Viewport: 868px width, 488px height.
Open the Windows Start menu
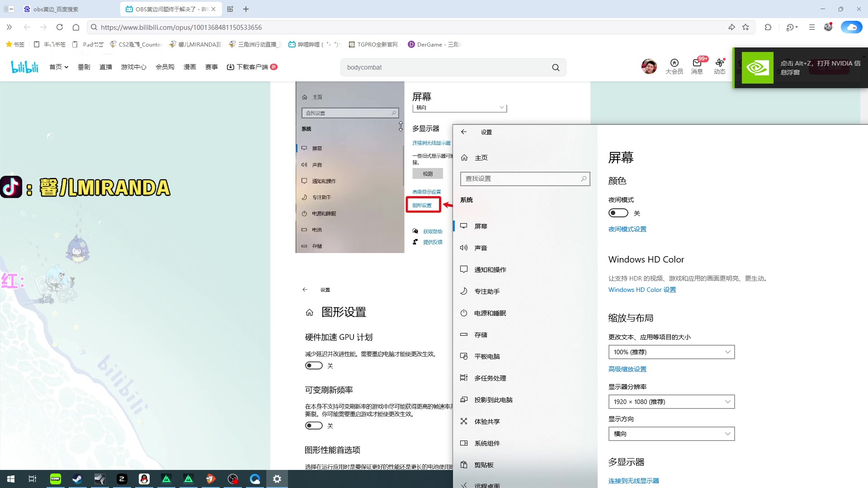[11, 479]
